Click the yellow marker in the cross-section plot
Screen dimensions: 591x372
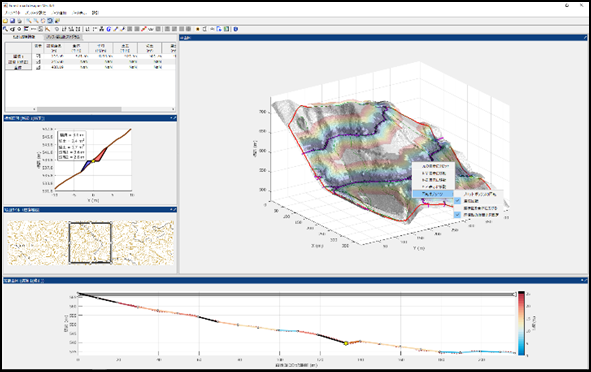pos(93,161)
